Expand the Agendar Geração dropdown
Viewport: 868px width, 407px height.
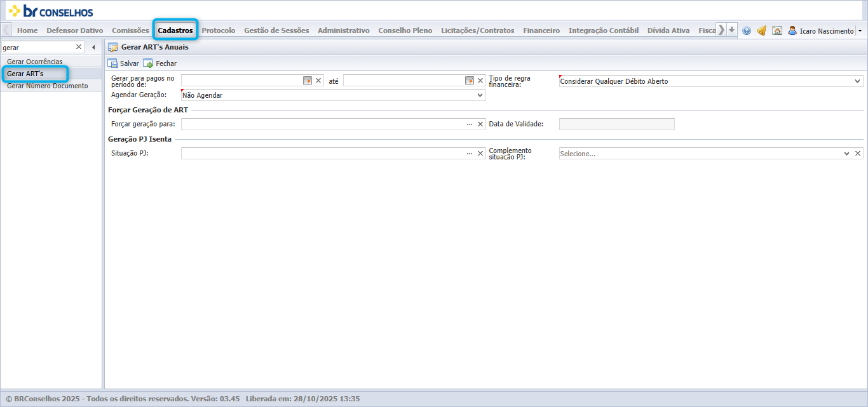(480, 95)
